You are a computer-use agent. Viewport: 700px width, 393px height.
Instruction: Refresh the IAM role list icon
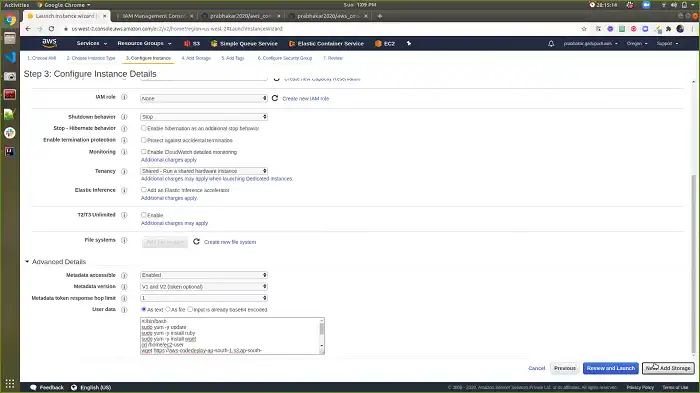coord(275,98)
